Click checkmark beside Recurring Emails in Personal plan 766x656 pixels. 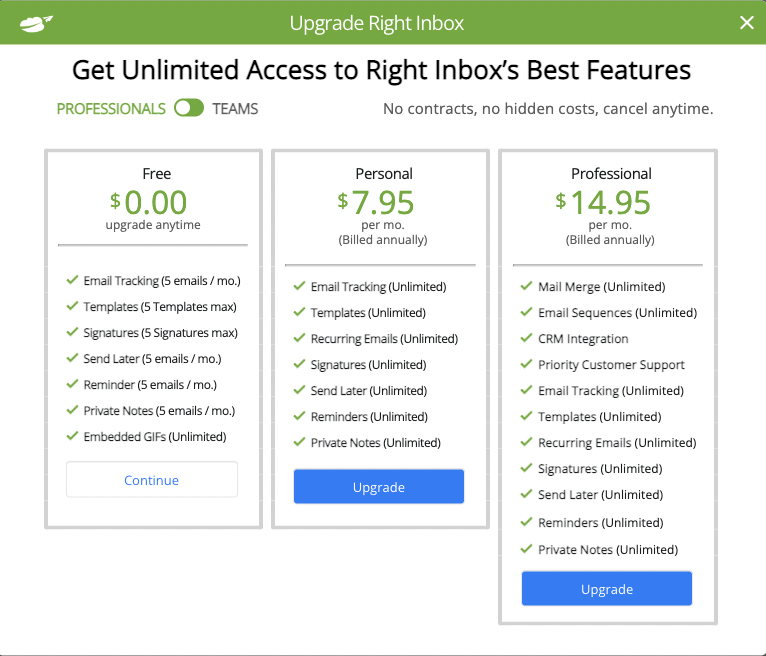[299, 339]
